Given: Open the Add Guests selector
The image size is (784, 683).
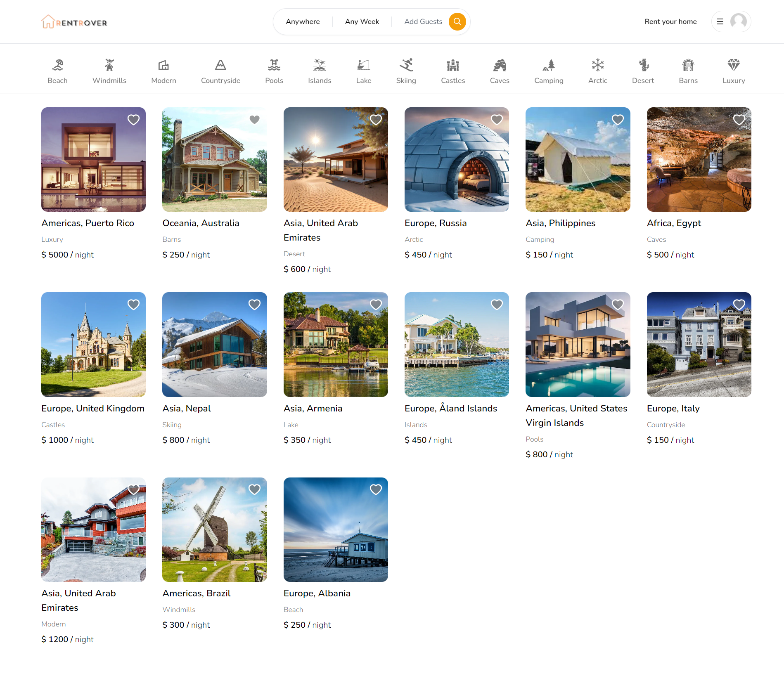Looking at the screenshot, I should tap(423, 21).
